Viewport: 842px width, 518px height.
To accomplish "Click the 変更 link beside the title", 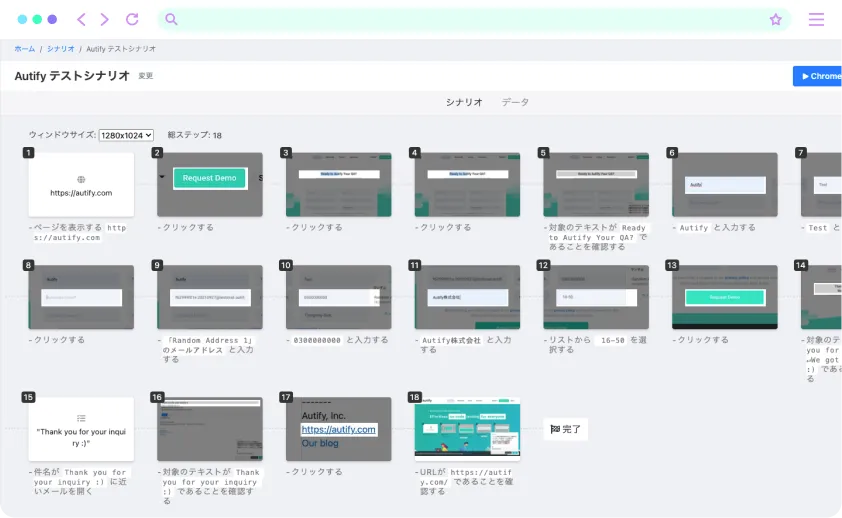I will tap(146, 76).
